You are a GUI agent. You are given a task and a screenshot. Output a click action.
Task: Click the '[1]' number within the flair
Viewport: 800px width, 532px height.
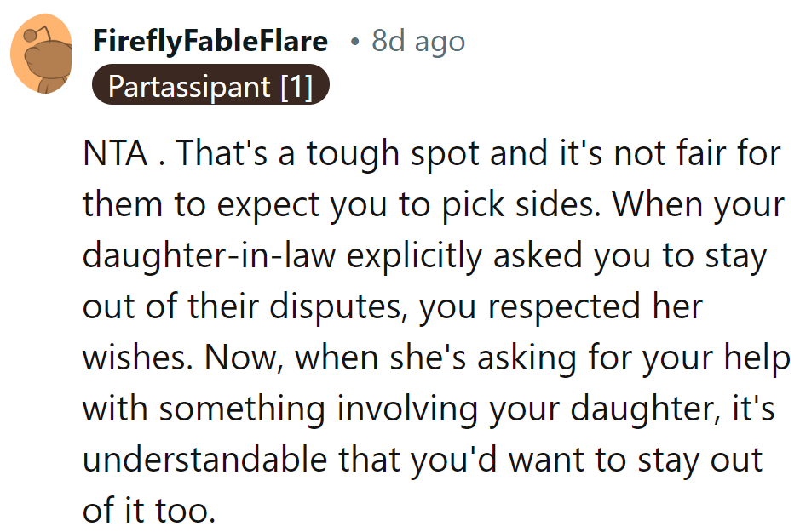pyautogui.click(x=297, y=86)
